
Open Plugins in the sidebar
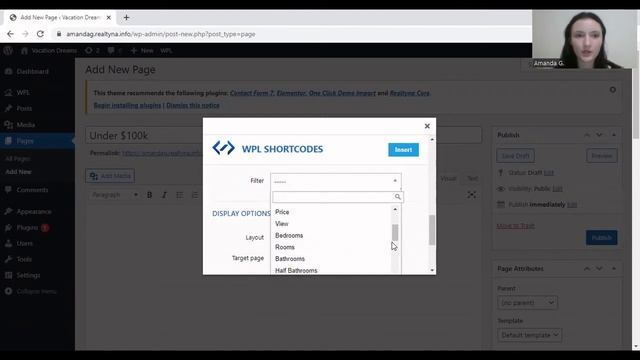(27, 228)
